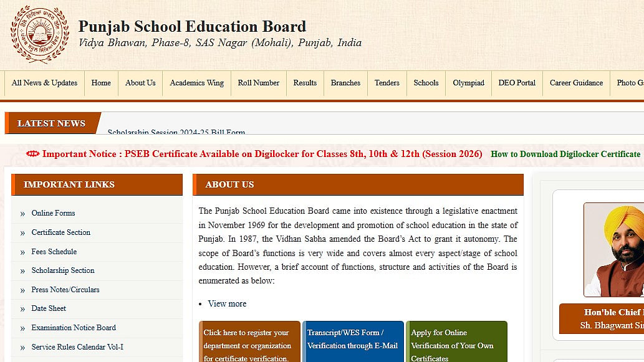Click the chevron bullet beside Online Forms
Image resolution: width=644 pixels, height=362 pixels.
click(22, 214)
